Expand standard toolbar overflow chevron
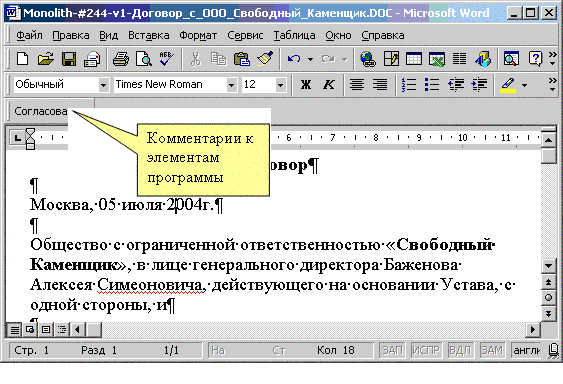Image resolution: width=563 pixels, height=384 pixels. (x=553, y=59)
